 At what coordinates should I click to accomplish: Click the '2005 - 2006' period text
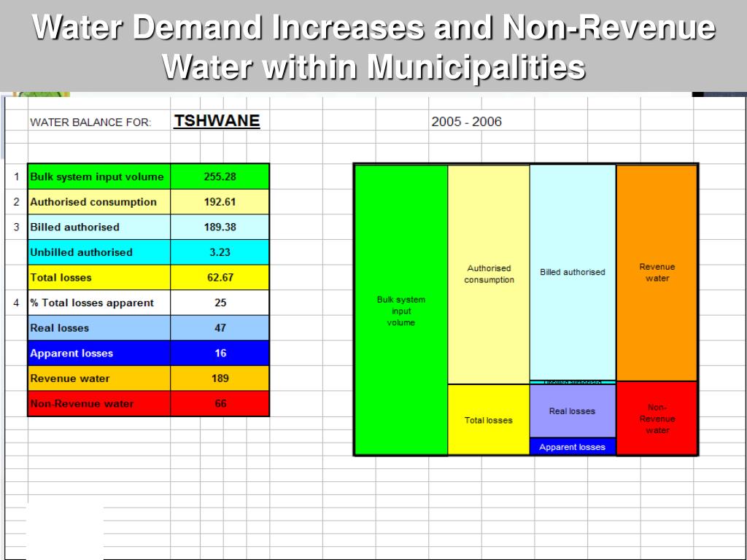466,122
